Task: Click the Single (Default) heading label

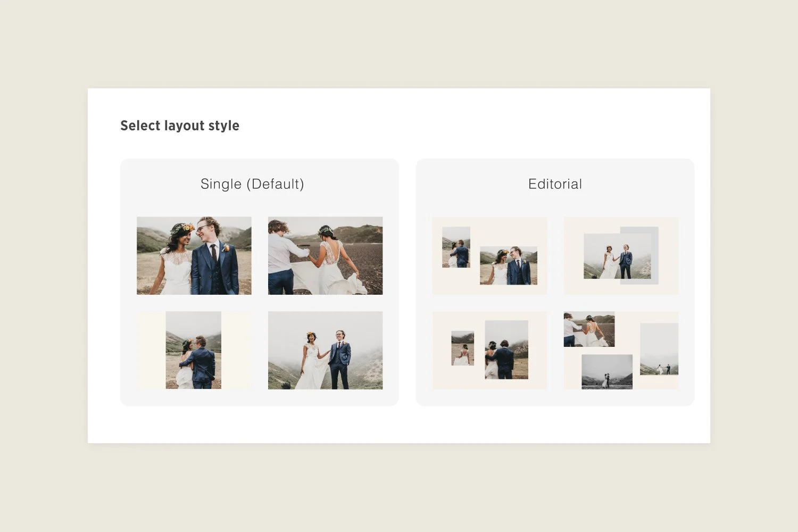Action: pos(253,184)
